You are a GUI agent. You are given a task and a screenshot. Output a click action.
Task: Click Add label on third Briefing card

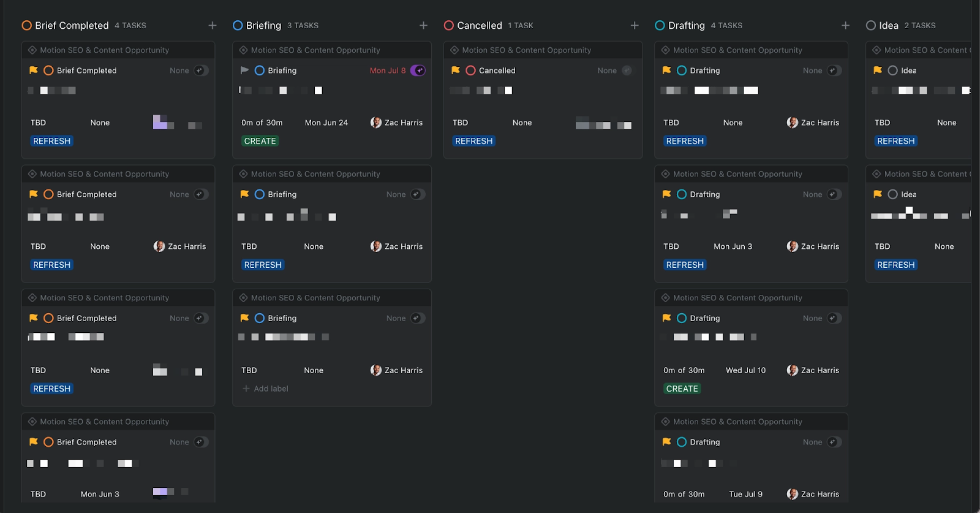[265, 389]
